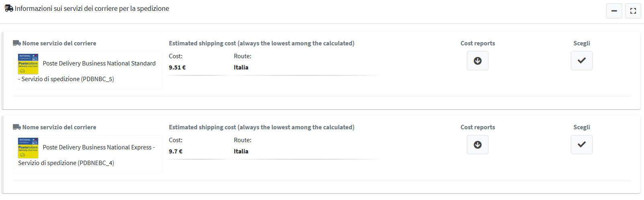This screenshot has height=200, width=644.
Task: Click Servizio di spedizione (PDBNEBC_4) text
Action: click(x=66, y=163)
